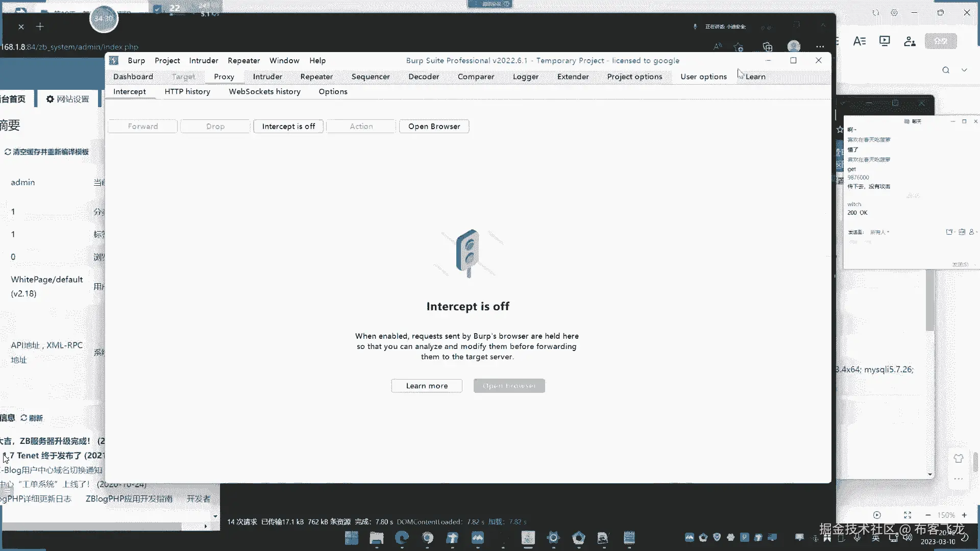980x551 pixels.
Task: Click the browser collections icon
Action: pyautogui.click(x=767, y=47)
